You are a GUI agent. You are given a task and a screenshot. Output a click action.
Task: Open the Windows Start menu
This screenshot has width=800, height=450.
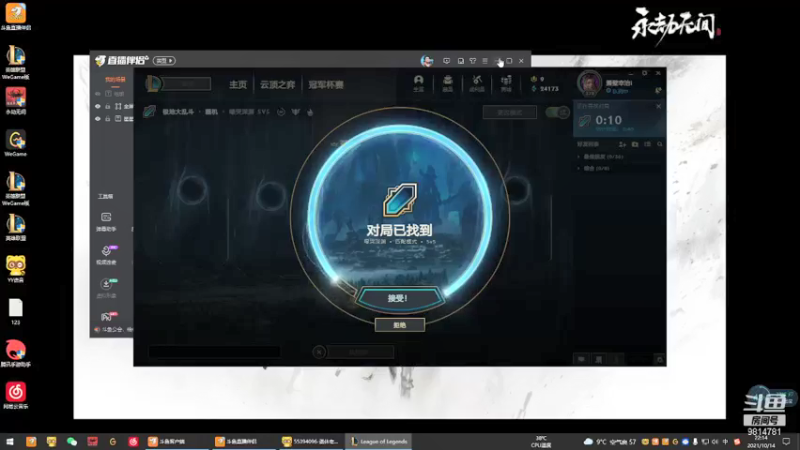[10, 441]
